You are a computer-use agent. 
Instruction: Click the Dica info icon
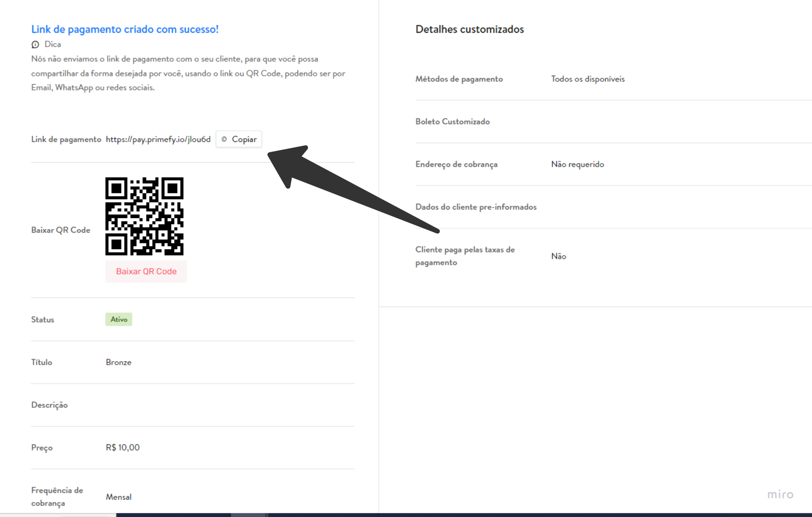35,44
